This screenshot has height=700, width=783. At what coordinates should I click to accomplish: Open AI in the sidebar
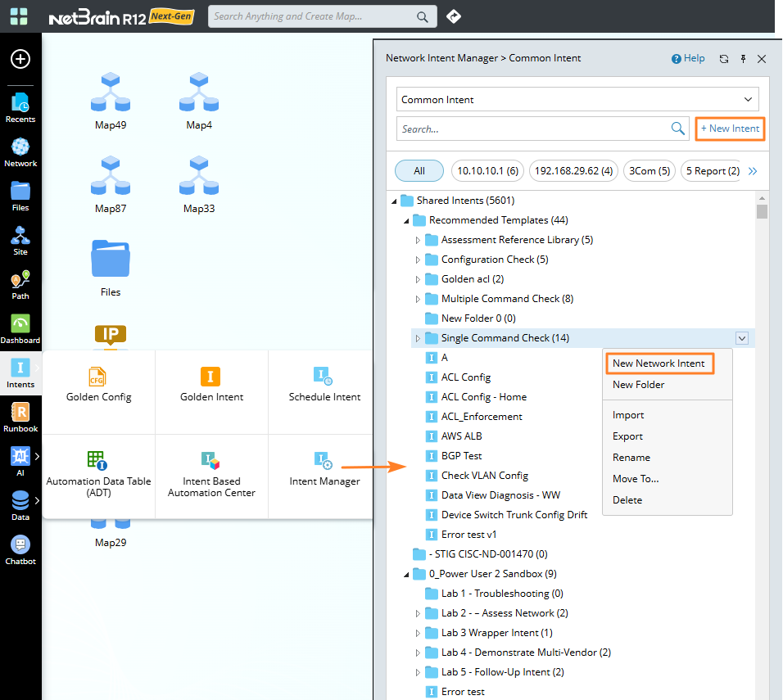[20, 462]
